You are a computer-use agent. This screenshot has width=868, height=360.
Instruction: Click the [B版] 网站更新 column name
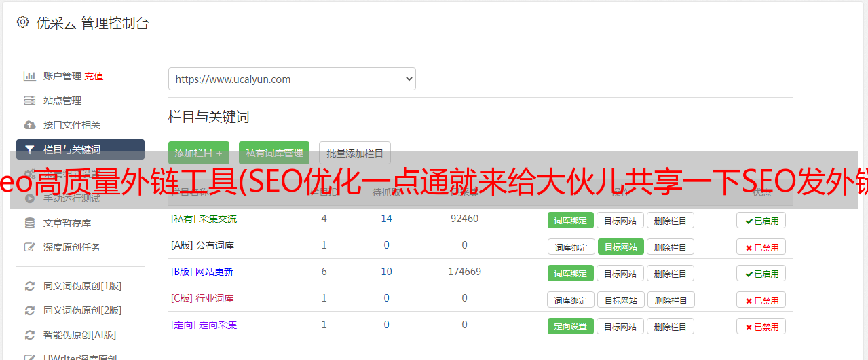(x=202, y=272)
